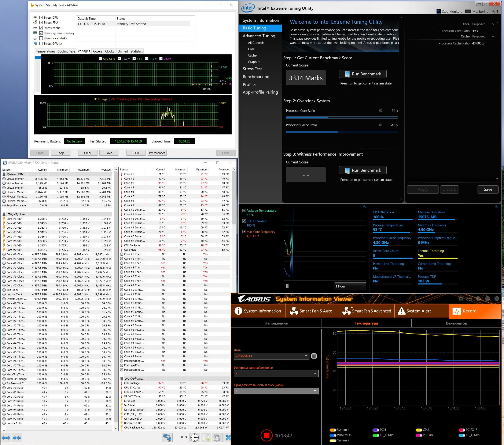
Task: Click HWiNFO expand columns arrows icon
Action: (x=6, y=438)
